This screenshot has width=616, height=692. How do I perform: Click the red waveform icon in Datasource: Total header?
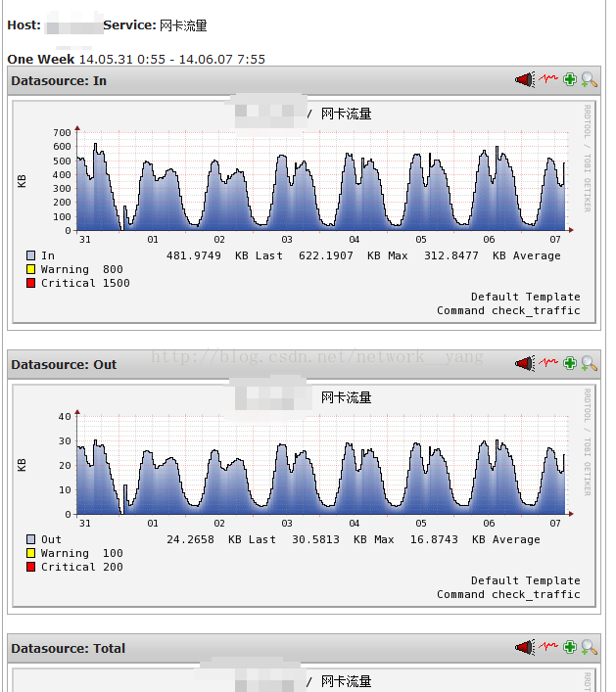(x=548, y=646)
